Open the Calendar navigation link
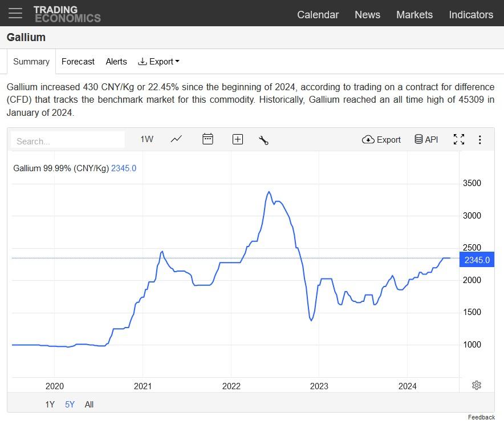Image resolution: width=504 pixels, height=432 pixels. [318, 15]
